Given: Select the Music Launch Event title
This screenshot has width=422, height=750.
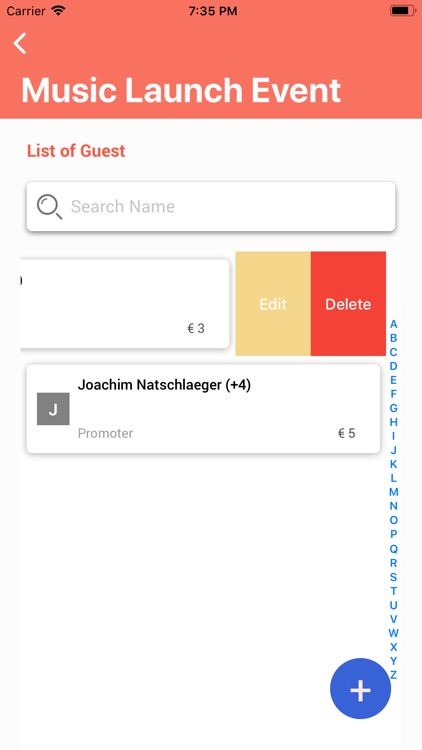Looking at the screenshot, I should pyautogui.click(x=181, y=90).
